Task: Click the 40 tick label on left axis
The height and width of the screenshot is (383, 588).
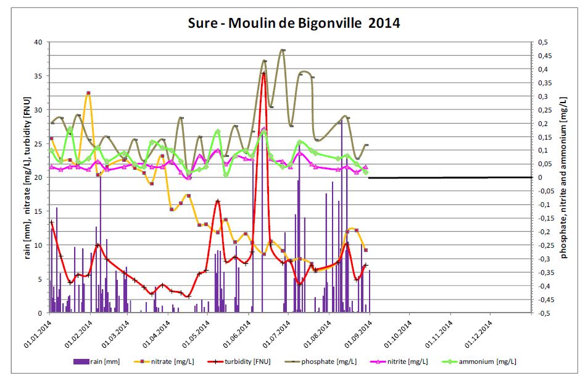Action: (x=38, y=42)
